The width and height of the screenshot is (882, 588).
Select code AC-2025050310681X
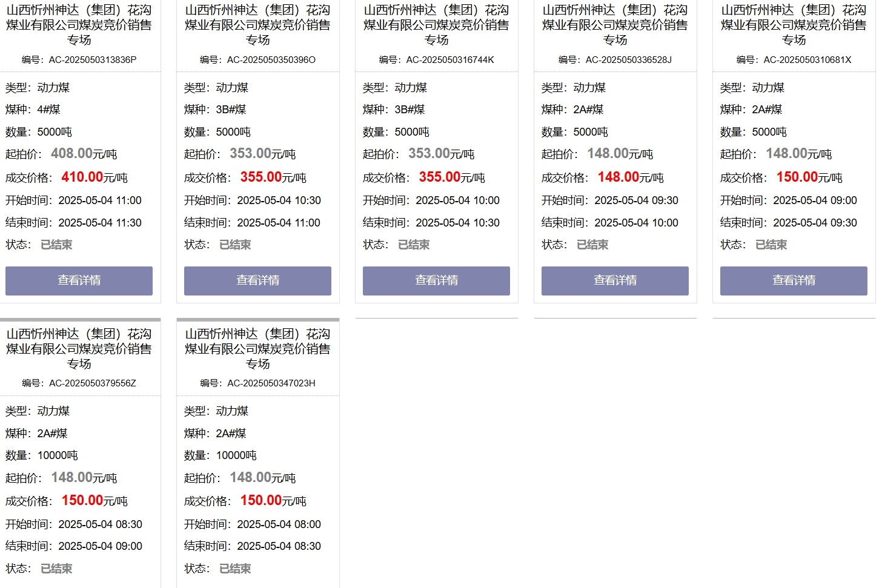tap(807, 59)
